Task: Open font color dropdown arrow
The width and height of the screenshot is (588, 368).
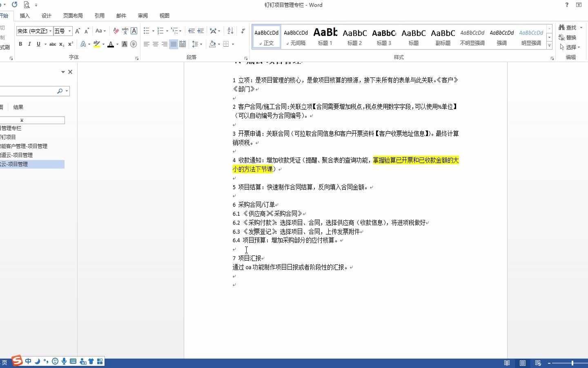Action: (x=117, y=44)
